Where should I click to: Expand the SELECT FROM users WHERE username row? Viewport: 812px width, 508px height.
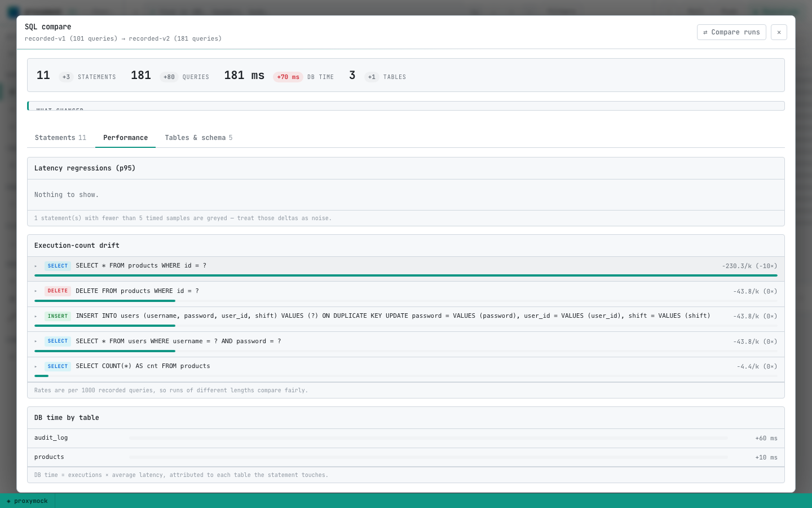pyautogui.click(x=406, y=344)
